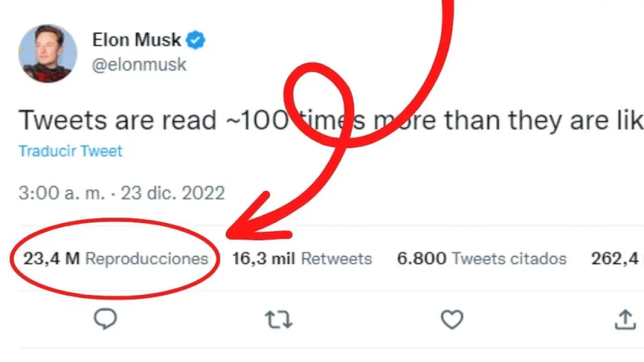Image resolution: width=644 pixels, height=362 pixels.
Task: Click the 23 dic. 2022 date
Action: [x=173, y=193]
